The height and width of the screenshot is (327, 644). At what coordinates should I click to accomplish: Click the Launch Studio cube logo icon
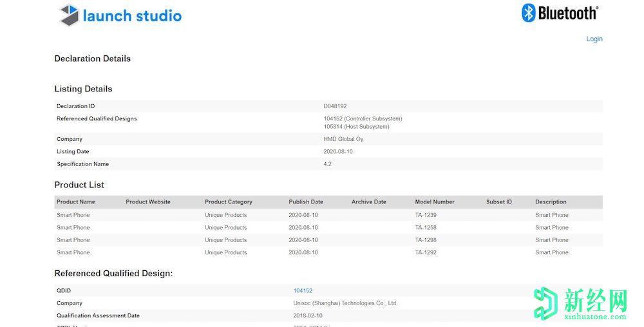(69, 15)
